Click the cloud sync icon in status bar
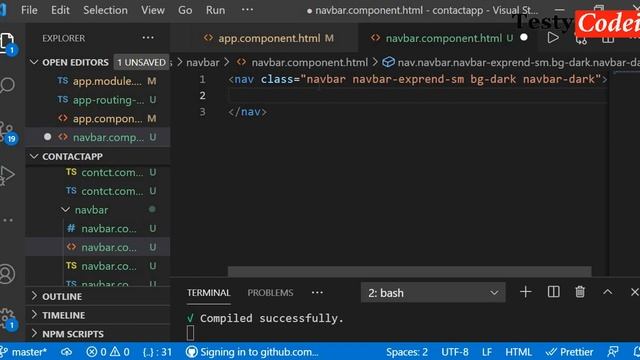Screen dimensions: 640x360 tap(67, 352)
